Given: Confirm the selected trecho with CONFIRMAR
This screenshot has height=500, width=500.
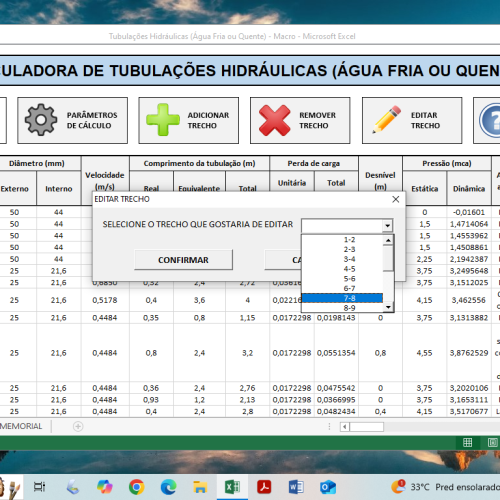Looking at the screenshot, I should (183, 260).
